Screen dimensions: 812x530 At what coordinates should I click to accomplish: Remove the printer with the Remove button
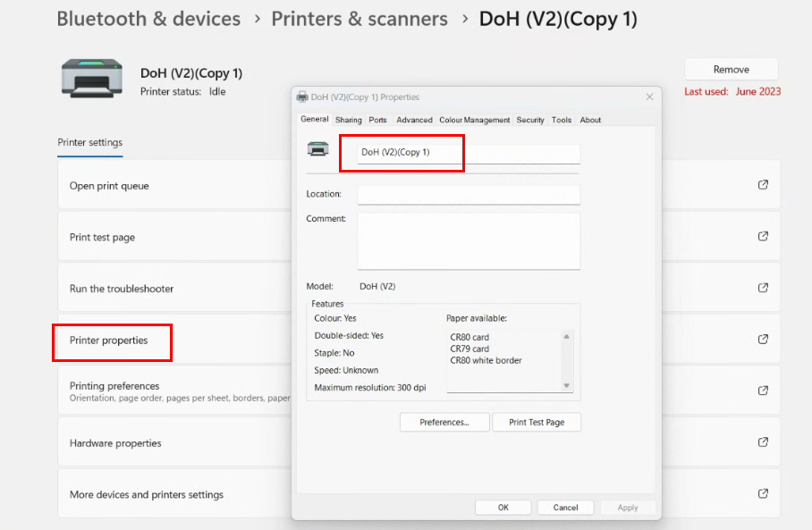click(x=732, y=70)
